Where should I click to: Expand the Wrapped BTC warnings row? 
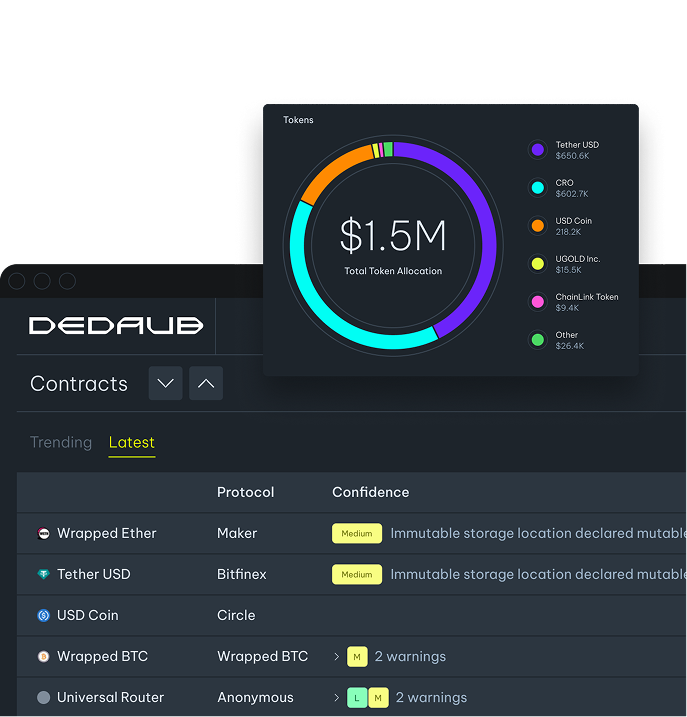point(337,657)
